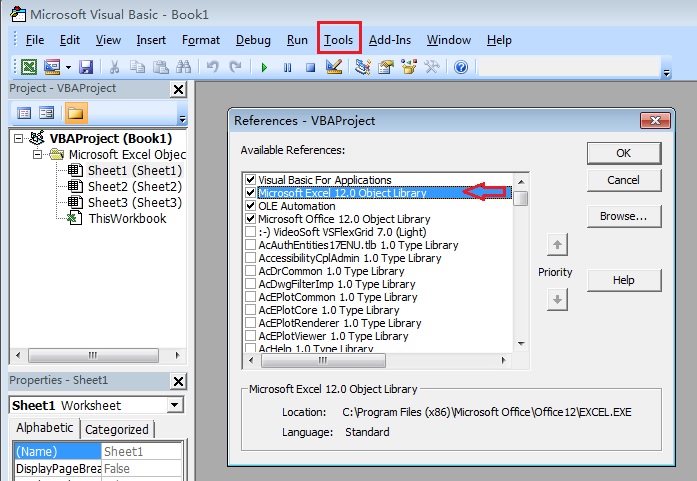Collapse the Microsoft Excel Objects folder node
Viewport: 697px width, 481px height.
coord(37,155)
